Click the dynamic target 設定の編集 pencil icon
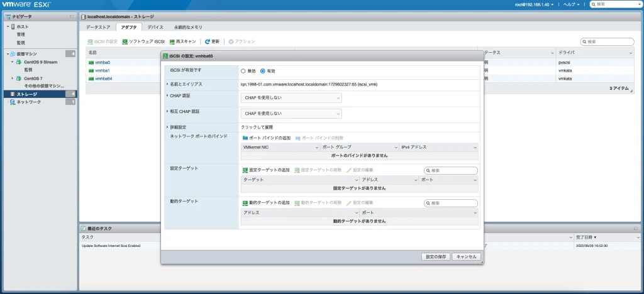This screenshot has width=644, height=294. (x=349, y=202)
